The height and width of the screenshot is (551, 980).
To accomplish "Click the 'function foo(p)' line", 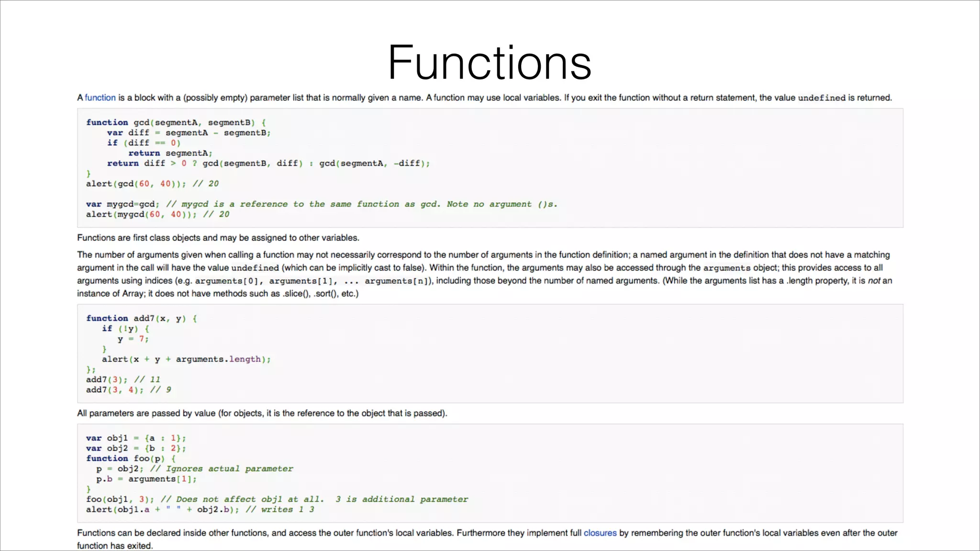I will 131,458.
